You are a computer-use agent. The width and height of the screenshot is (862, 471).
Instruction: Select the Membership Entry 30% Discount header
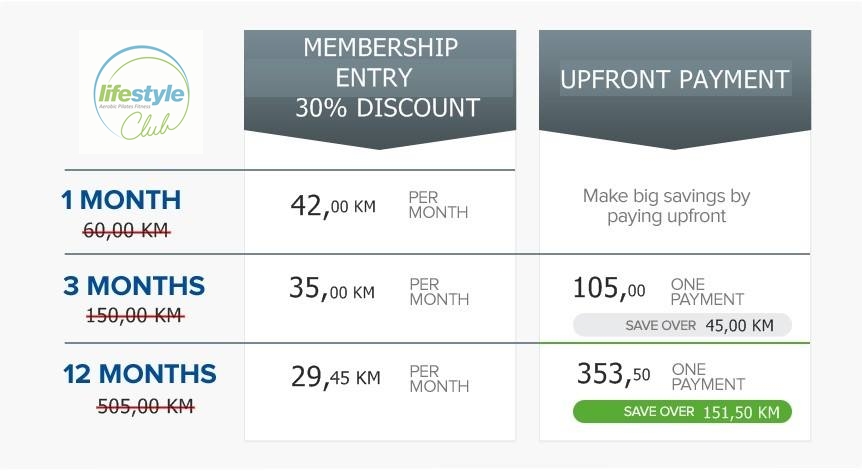380,78
